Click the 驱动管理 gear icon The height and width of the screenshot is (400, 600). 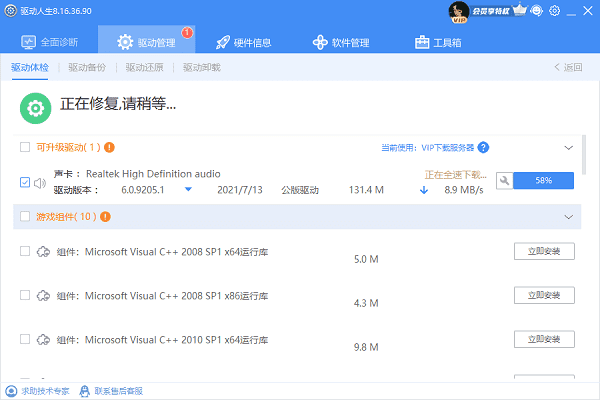pyautogui.click(x=125, y=42)
